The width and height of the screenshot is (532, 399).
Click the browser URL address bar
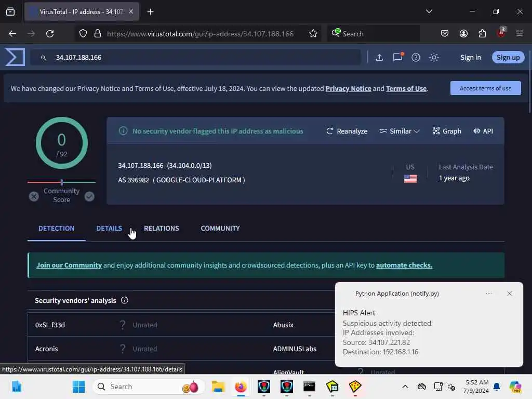[x=200, y=34]
